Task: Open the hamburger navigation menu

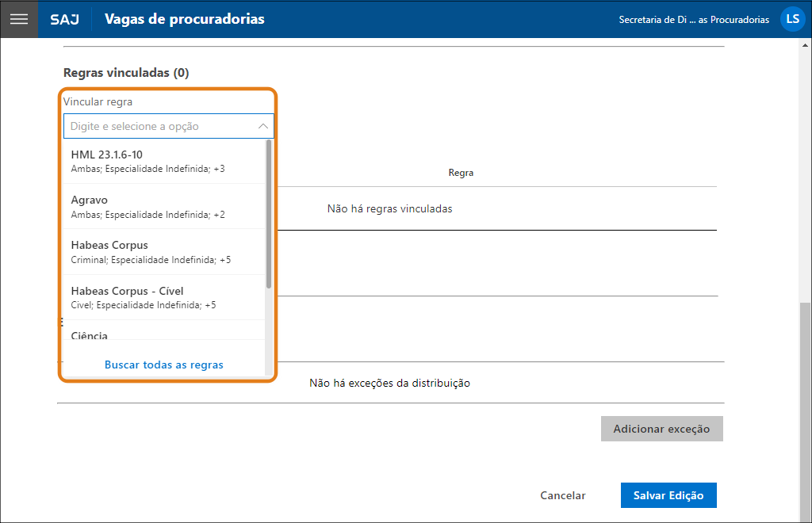Action: tap(19, 19)
